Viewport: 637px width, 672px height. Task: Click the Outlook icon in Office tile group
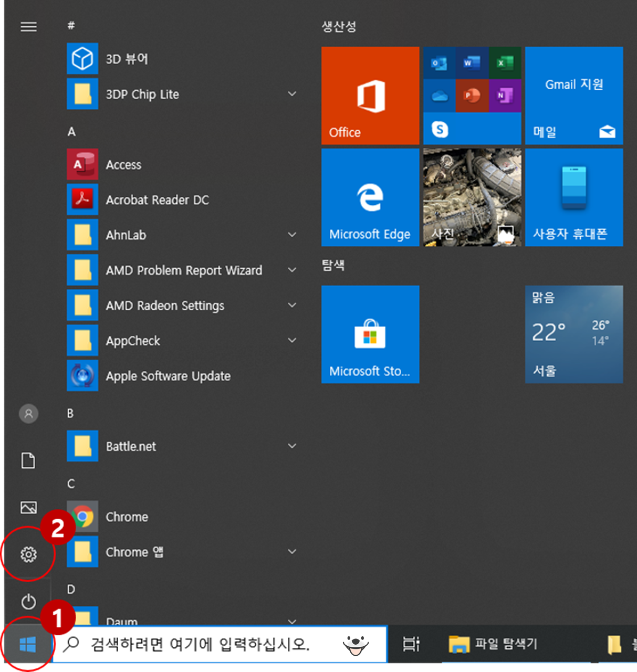439,63
